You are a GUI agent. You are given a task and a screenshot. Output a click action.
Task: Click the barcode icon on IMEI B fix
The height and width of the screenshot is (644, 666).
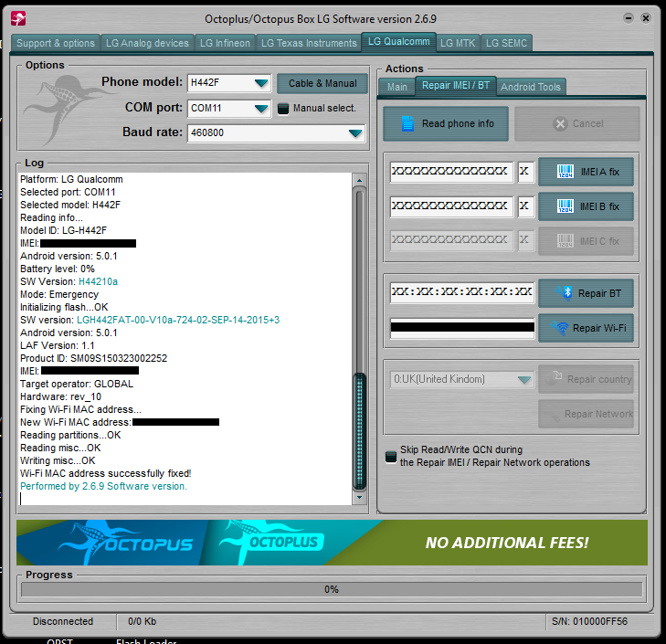pos(566,206)
